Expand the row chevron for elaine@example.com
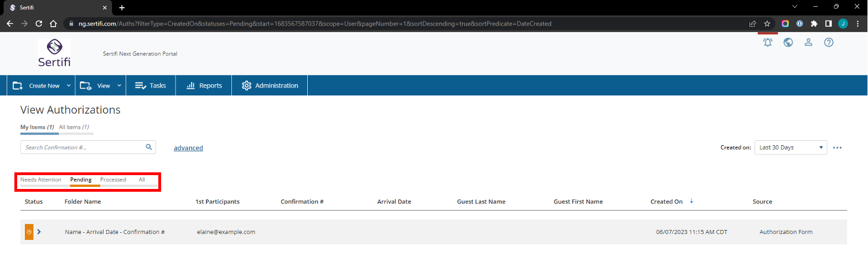This screenshot has width=868, height=266. coord(39,232)
